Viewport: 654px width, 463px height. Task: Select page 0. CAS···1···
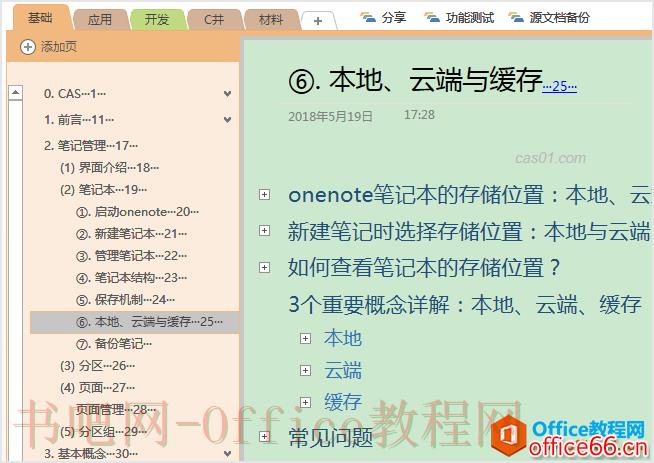[x=75, y=94]
